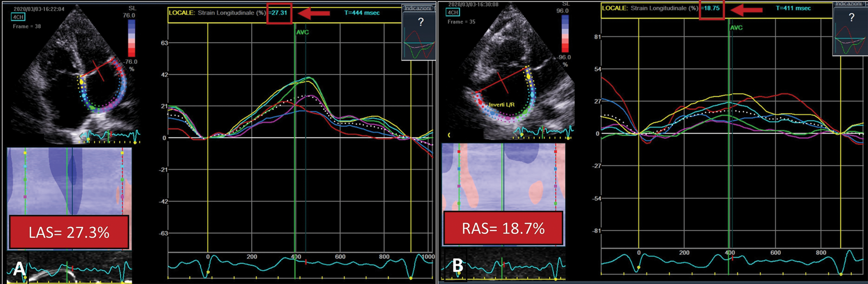Click the question mark help icon in panel B
The image size is (868, 284).
pyautogui.click(x=851, y=17)
